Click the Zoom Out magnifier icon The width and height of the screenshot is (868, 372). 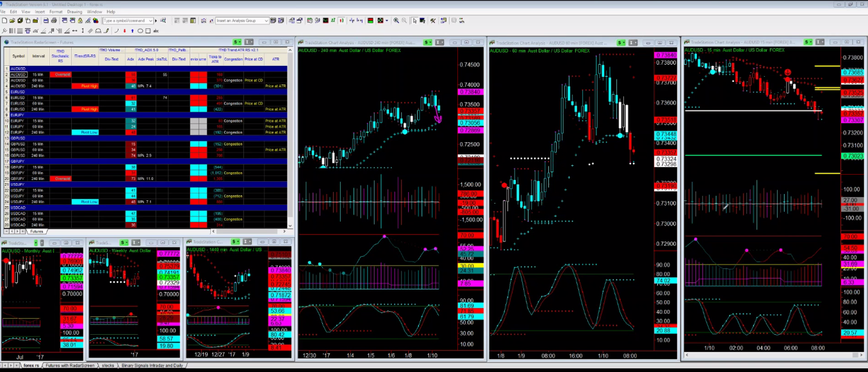405,20
